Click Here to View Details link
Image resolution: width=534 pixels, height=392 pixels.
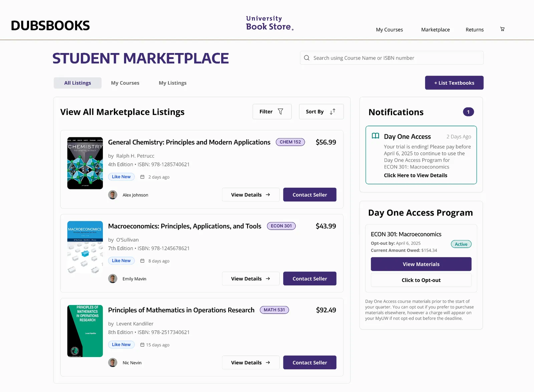(x=416, y=175)
